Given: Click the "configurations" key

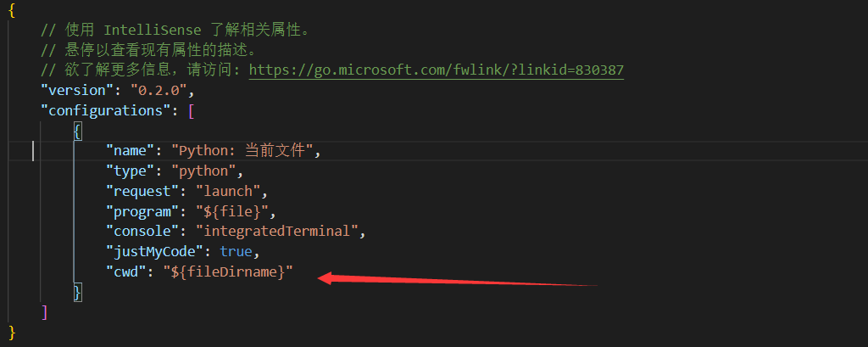Looking at the screenshot, I should (x=99, y=110).
